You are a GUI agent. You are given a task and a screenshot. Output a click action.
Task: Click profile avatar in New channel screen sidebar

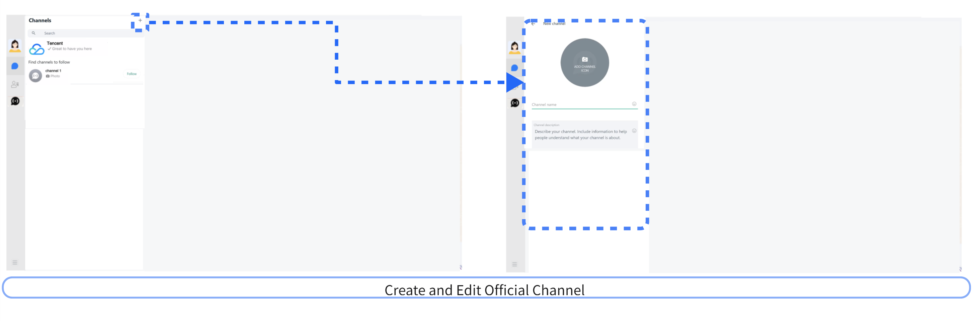(x=514, y=48)
